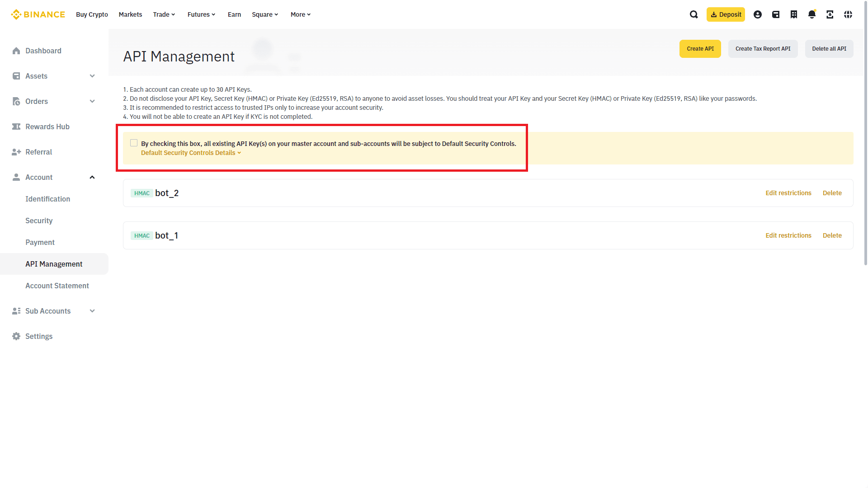Select API Management in the sidebar

(x=54, y=264)
